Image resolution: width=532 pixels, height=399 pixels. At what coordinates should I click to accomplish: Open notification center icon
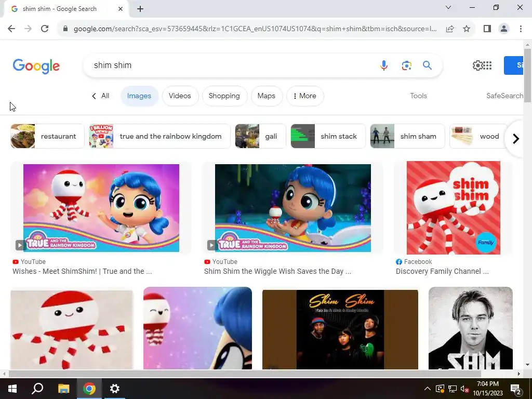(516, 390)
